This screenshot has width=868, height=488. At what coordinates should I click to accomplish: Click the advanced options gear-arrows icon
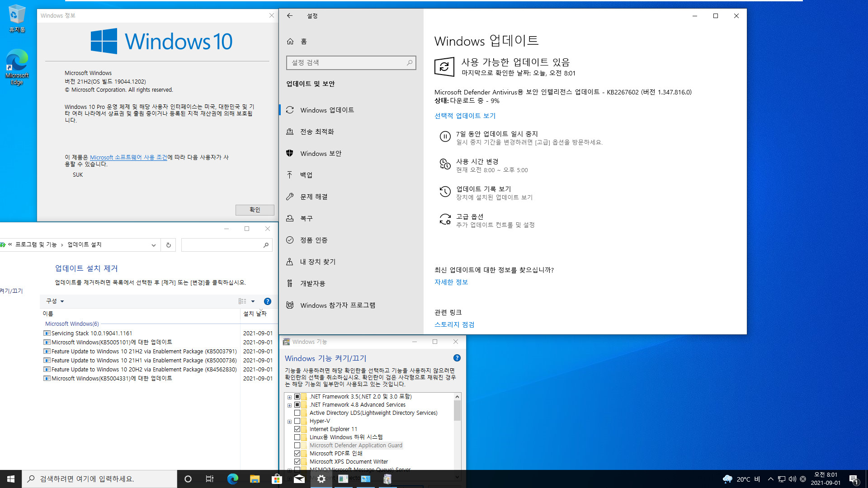tap(445, 220)
